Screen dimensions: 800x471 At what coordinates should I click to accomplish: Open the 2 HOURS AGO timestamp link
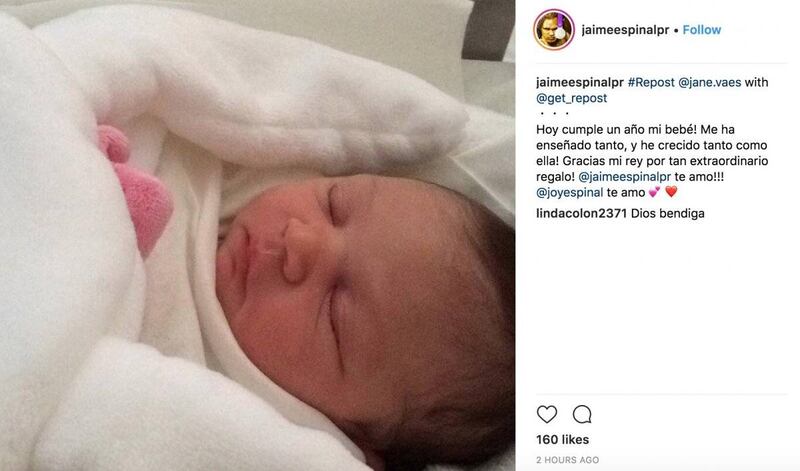[x=567, y=460]
